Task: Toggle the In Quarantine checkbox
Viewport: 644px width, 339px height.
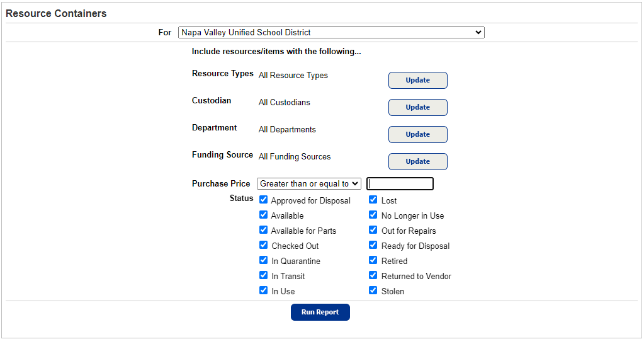Action: tap(263, 260)
